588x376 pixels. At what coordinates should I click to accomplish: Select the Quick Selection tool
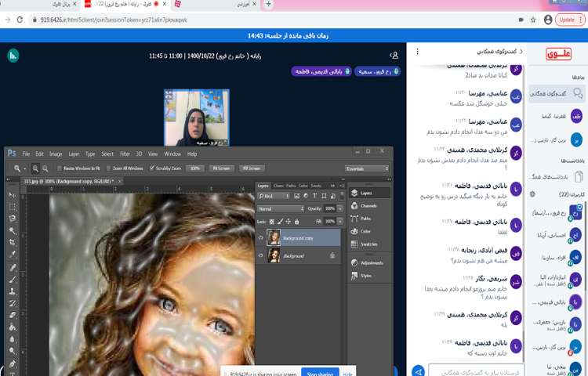12,231
